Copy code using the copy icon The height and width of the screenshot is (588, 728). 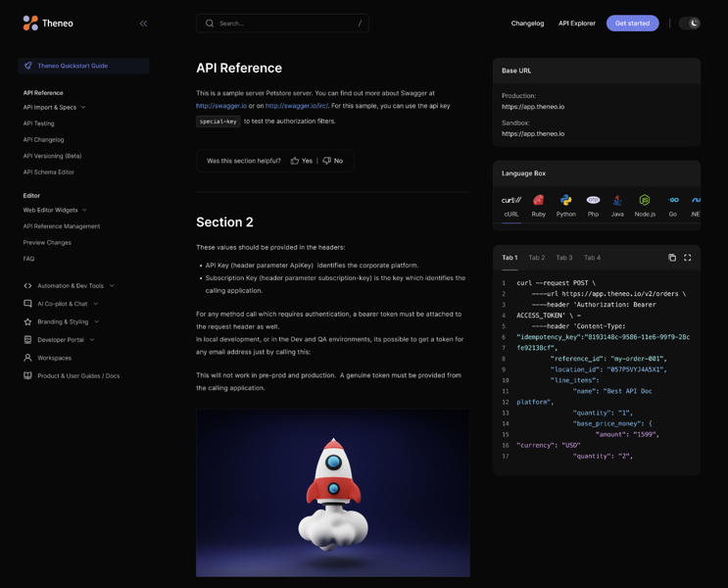pos(672,258)
